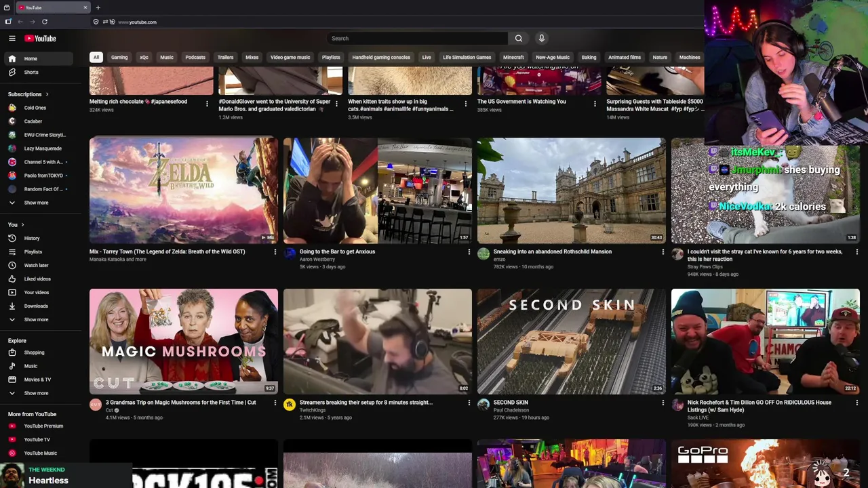The width and height of the screenshot is (868, 488).
Task: Open Shorts in the sidebar
Action: pyautogui.click(x=38, y=73)
